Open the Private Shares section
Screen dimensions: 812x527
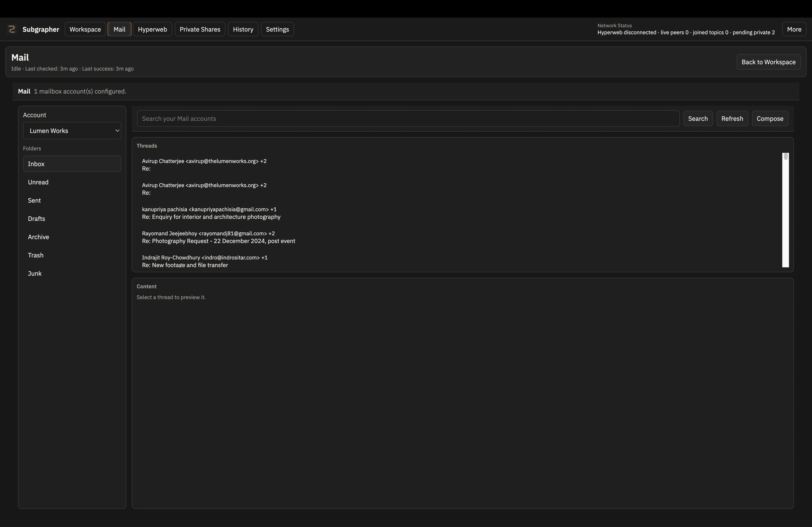tap(200, 29)
